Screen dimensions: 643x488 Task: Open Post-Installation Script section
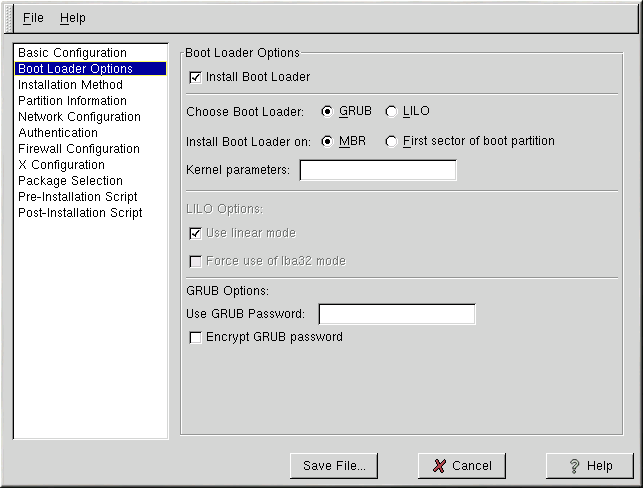point(80,213)
